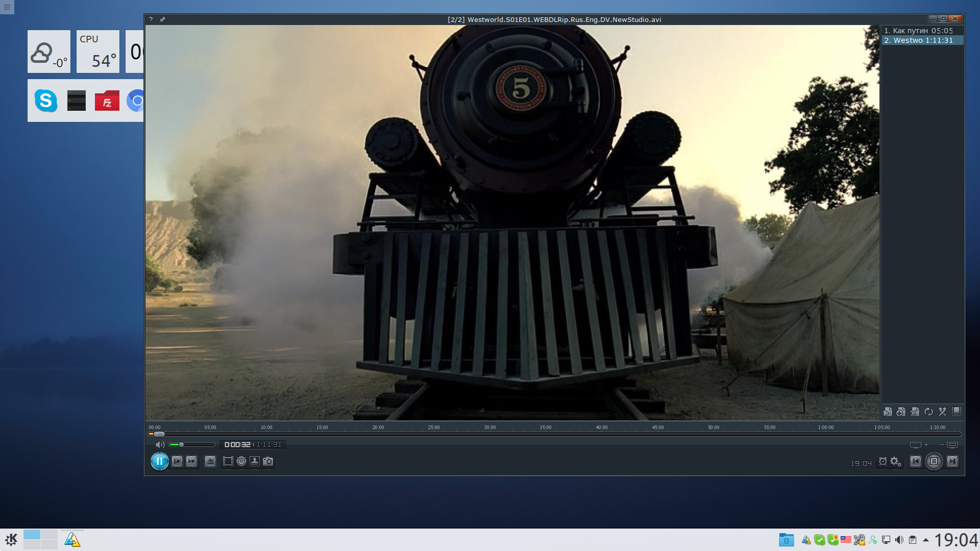Click the green user status tray icon
Screen dimensions: 980x551
coord(873,540)
